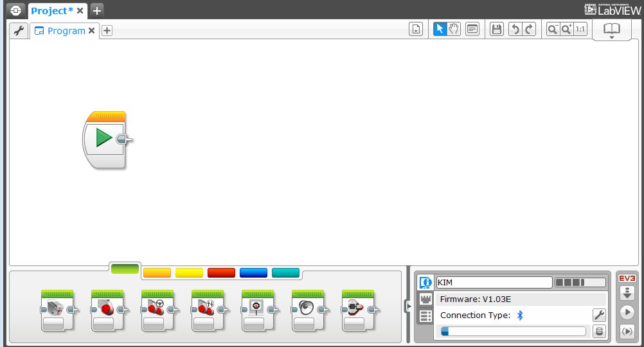
Task: Choose the Display block in palette
Action: click(257, 310)
